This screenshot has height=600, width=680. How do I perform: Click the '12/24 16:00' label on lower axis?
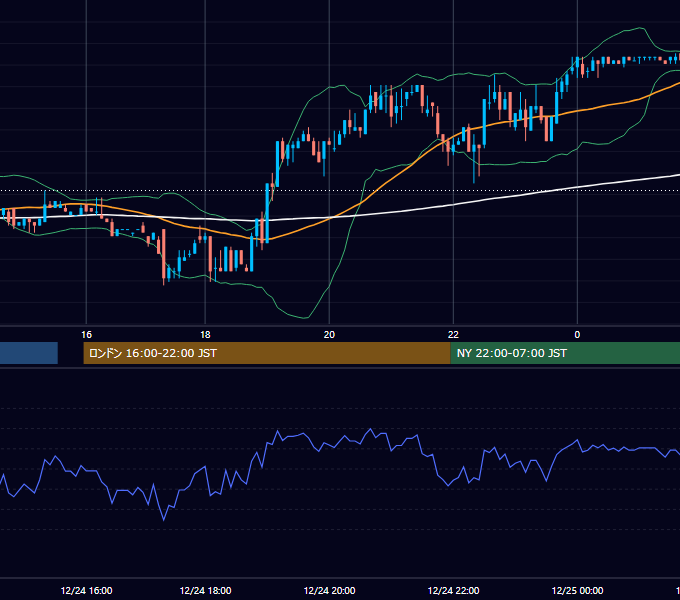86,590
